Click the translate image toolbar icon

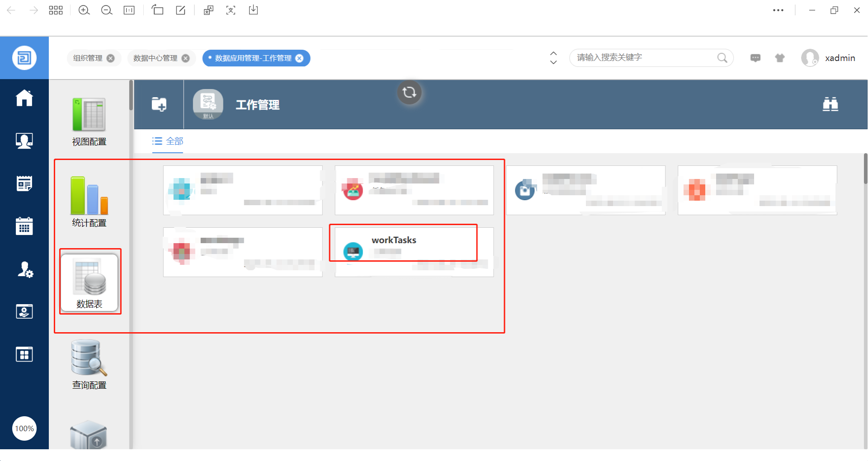[208, 10]
